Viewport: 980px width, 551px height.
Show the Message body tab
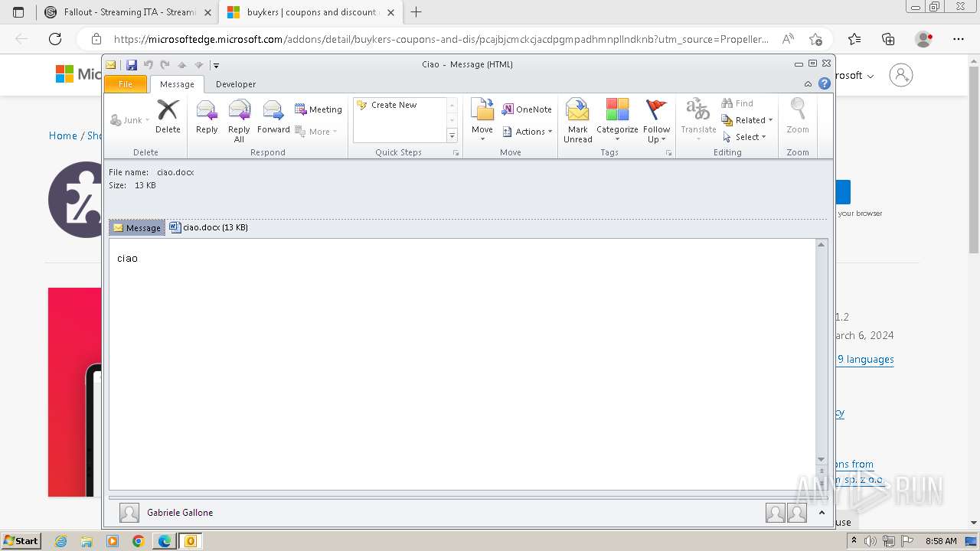tap(137, 228)
